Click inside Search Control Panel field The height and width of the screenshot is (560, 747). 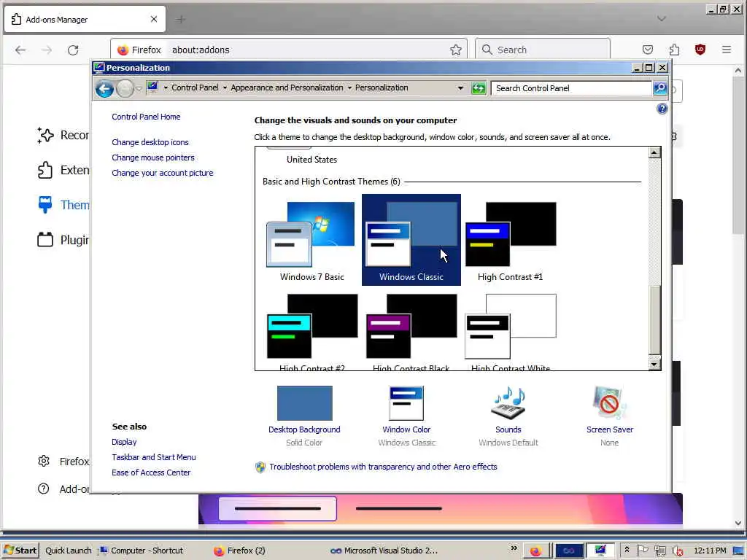[570, 88]
